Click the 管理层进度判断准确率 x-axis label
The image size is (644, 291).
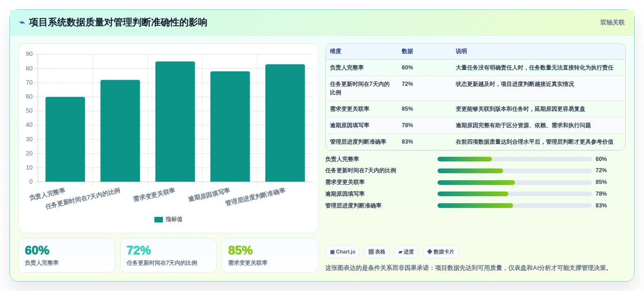click(x=255, y=197)
